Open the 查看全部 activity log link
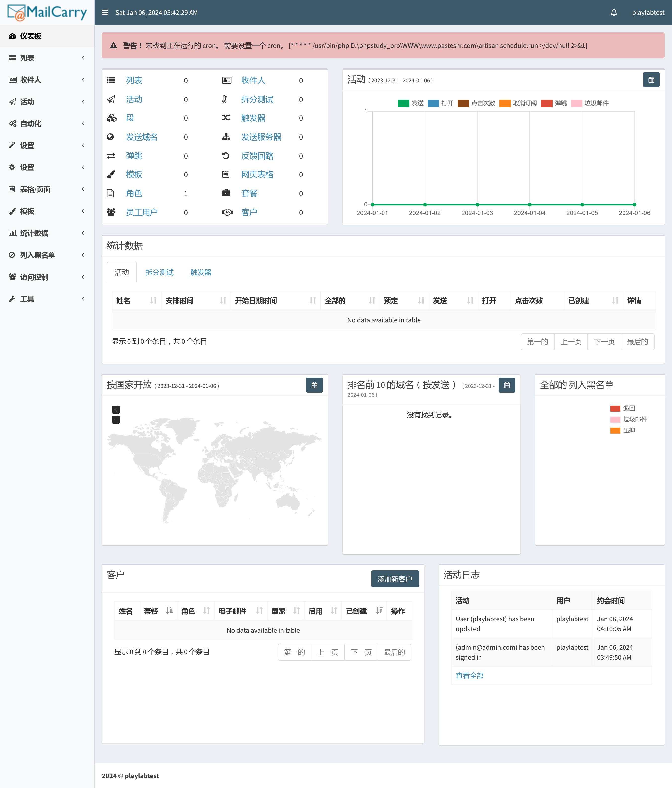 (x=469, y=676)
